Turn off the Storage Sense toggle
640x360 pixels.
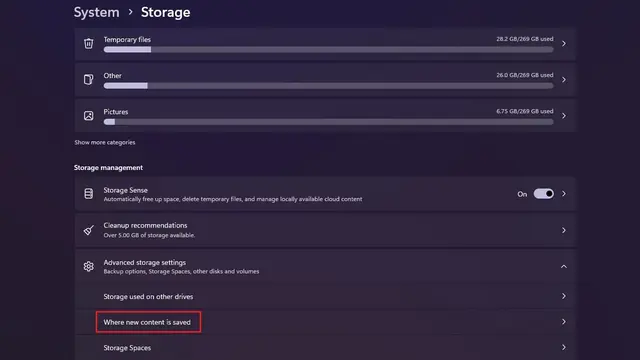pyautogui.click(x=544, y=193)
